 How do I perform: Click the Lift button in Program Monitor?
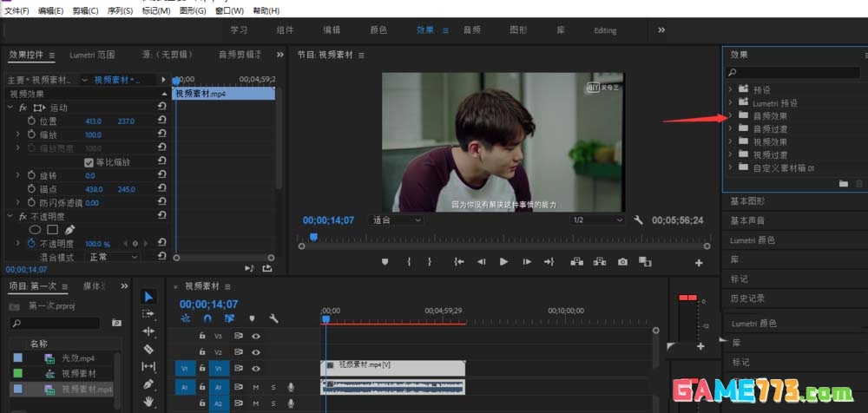pyautogui.click(x=577, y=262)
